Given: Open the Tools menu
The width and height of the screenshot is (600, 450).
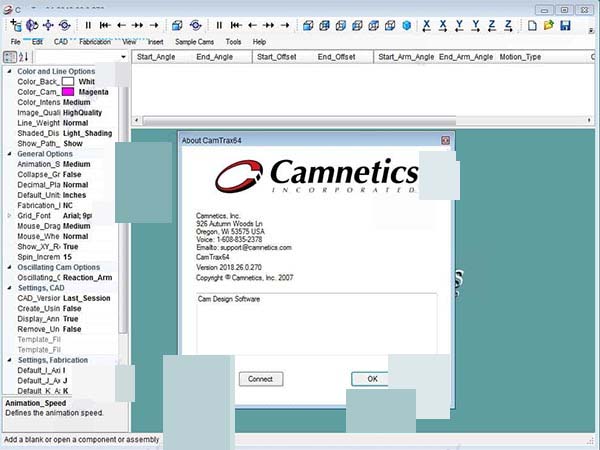Looking at the screenshot, I should point(233,42).
